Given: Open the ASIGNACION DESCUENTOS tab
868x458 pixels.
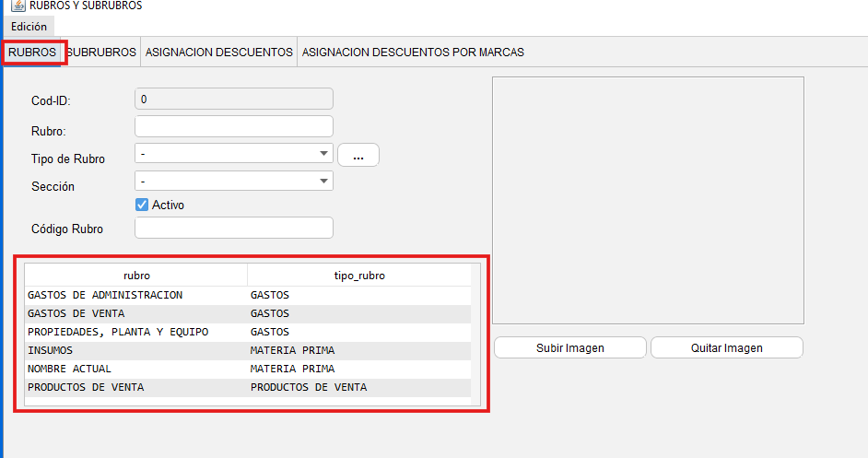Looking at the screenshot, I should pos(218,53).
